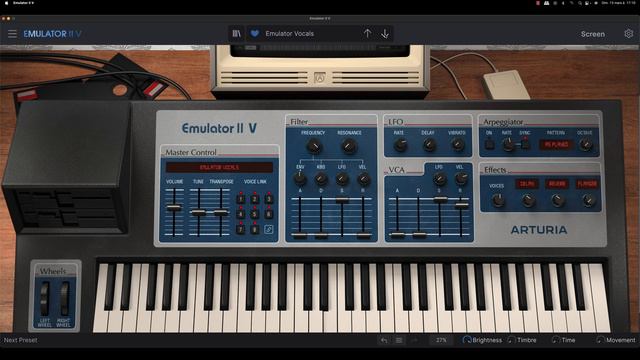The image size is (640, 360).
Task: Click the LFO Rate knob
Action: click(400, 144)
